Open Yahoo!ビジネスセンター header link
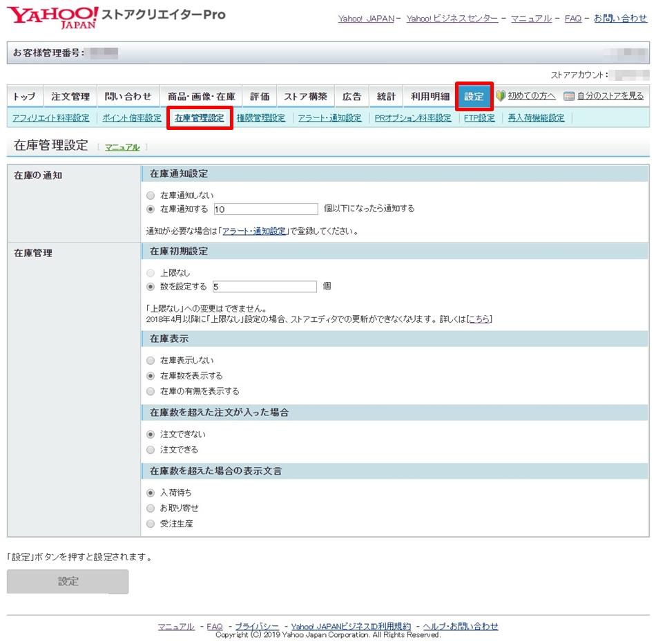656x644 pixels. [452, 19]
